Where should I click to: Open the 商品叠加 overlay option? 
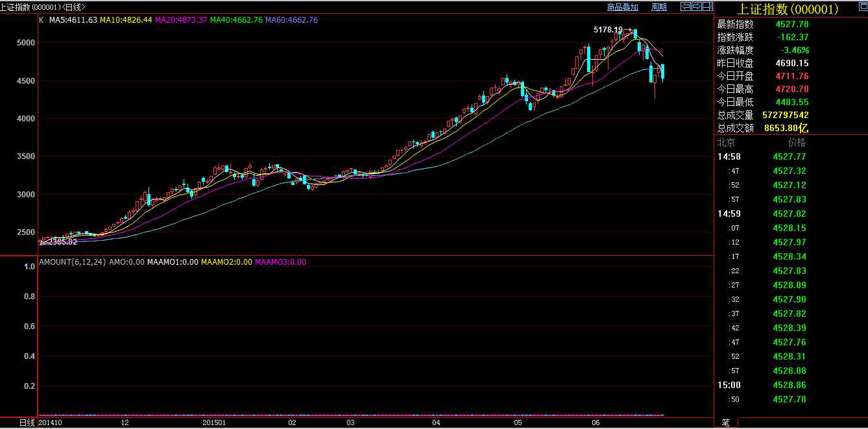(622, 7)
